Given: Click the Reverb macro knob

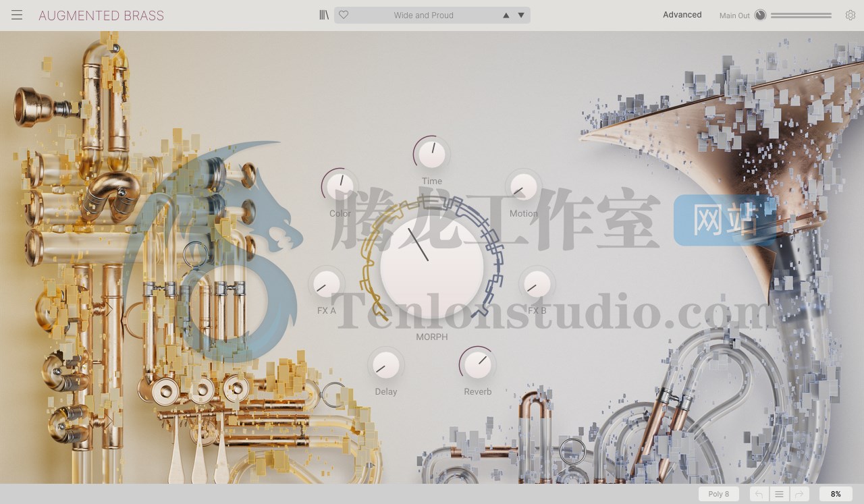Looking at the screenshot, I should coord(478,365).
